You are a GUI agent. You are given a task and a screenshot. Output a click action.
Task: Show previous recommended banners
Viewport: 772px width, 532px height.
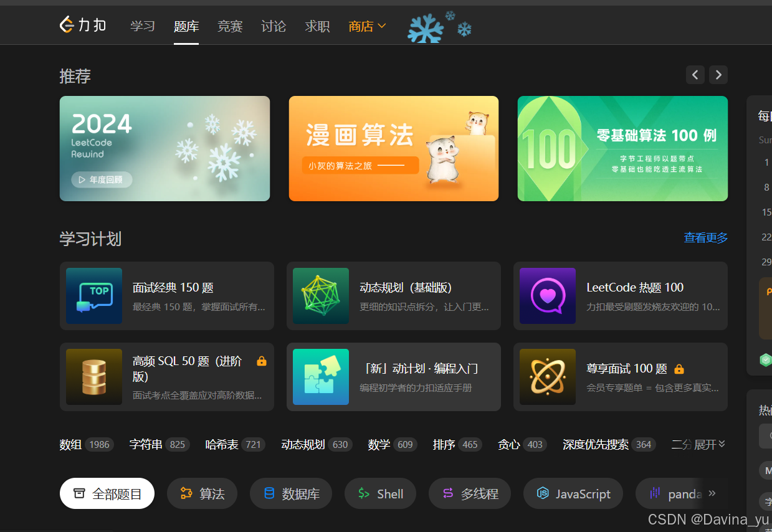pos(695,75)
